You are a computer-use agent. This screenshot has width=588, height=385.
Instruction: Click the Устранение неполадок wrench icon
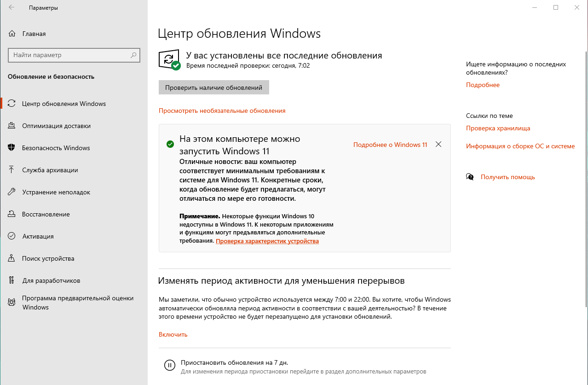(12, 192)
